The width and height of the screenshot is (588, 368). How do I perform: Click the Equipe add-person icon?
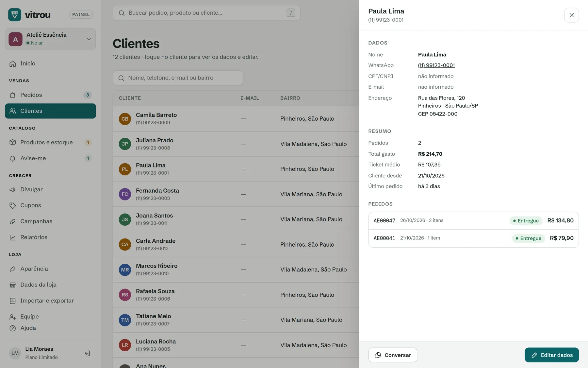point(13,317)
